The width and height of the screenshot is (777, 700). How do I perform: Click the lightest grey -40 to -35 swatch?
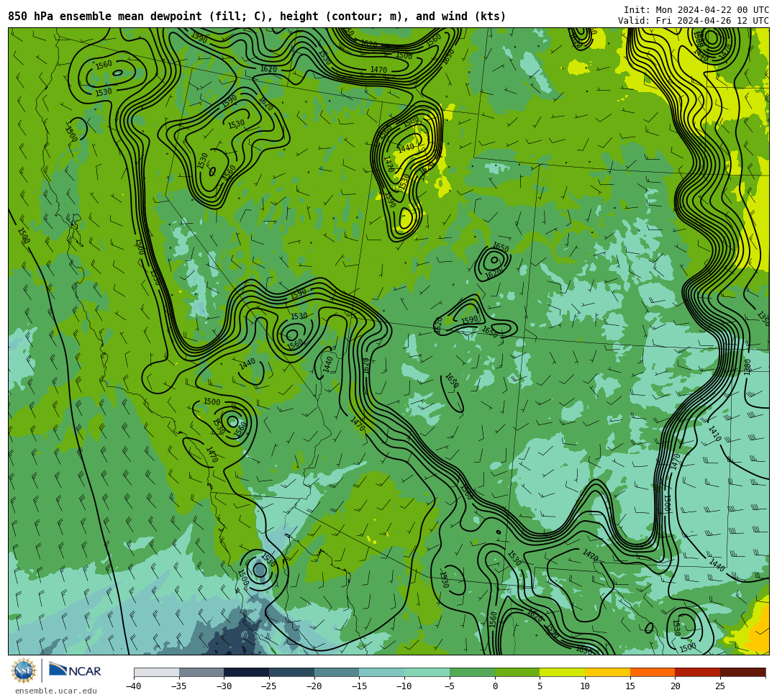click(157, 672)
